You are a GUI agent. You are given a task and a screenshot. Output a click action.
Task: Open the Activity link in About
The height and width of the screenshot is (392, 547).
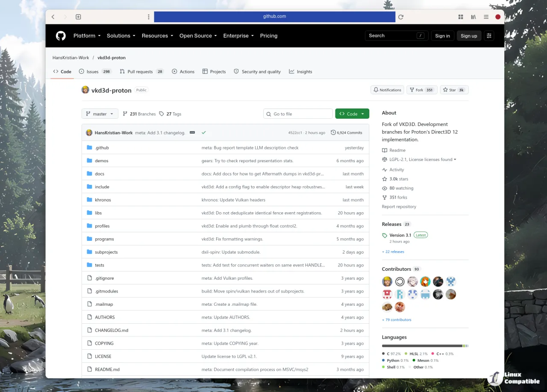pyautogui.click(x=393, y=170)
